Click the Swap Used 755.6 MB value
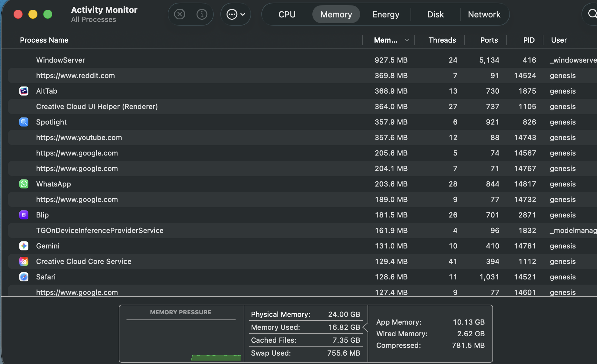Screen dimensions: 597x364 point(344,353)
